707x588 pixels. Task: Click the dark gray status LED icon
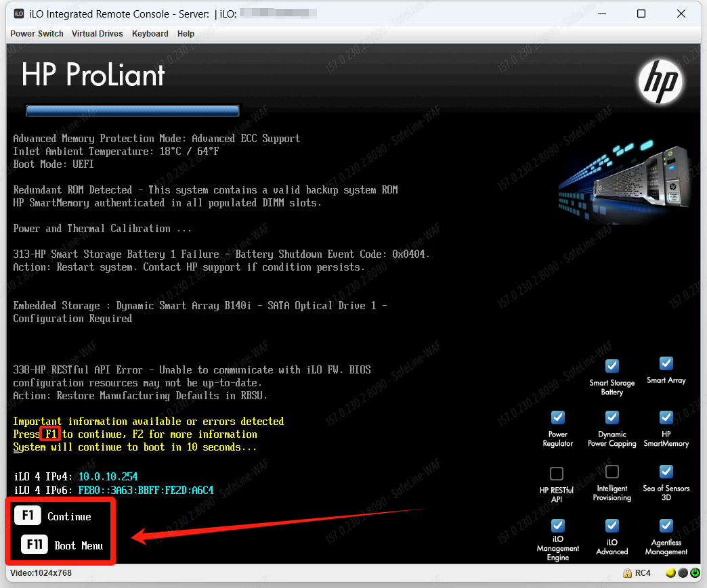click(x=683, y=573)
